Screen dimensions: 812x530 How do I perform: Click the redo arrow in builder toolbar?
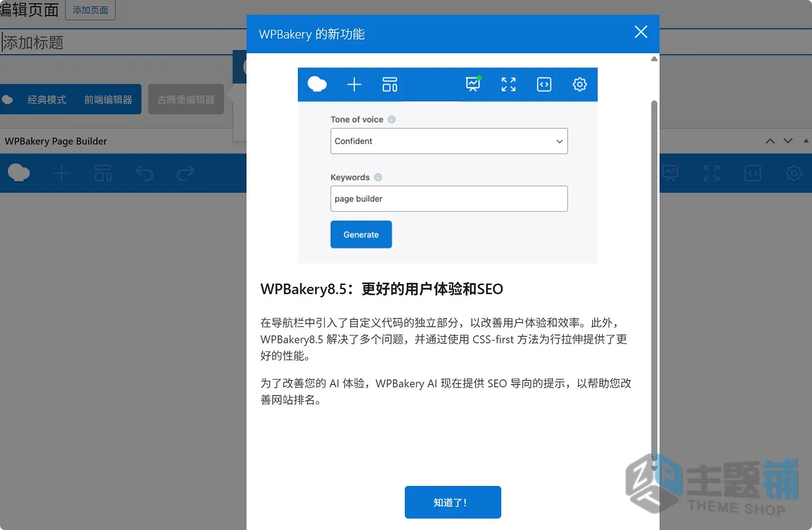coord(185,173)
